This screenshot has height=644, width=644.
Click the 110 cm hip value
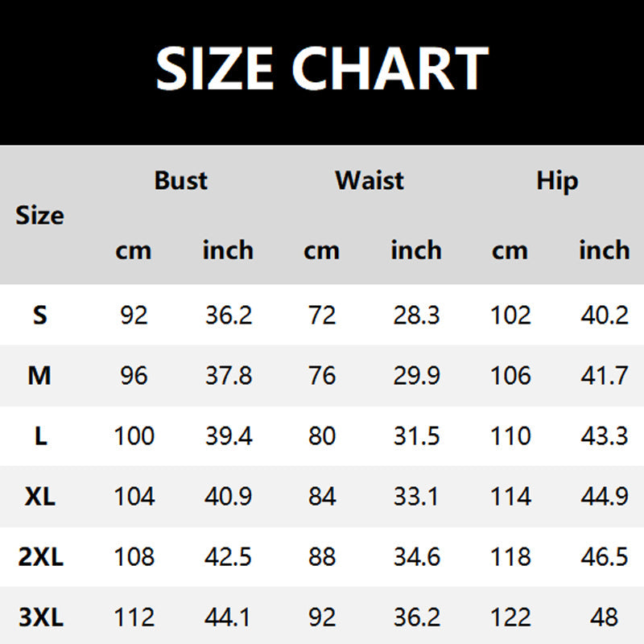[510, 436]
